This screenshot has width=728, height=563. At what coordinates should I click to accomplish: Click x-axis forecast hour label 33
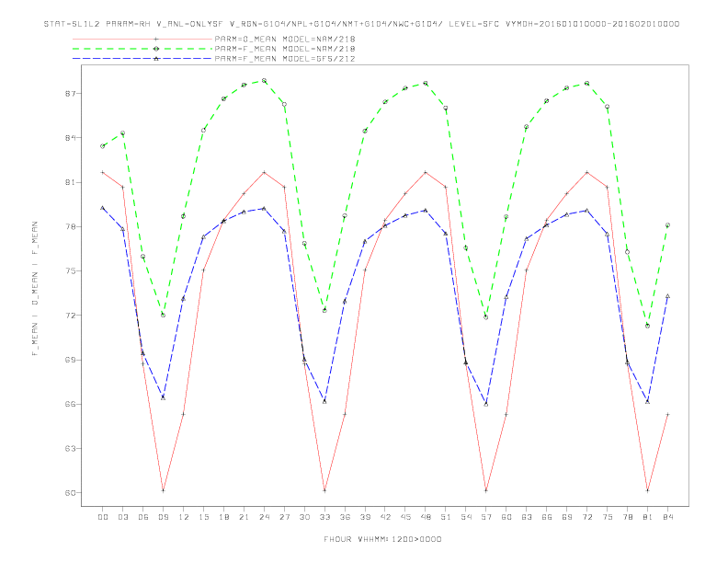324,517
